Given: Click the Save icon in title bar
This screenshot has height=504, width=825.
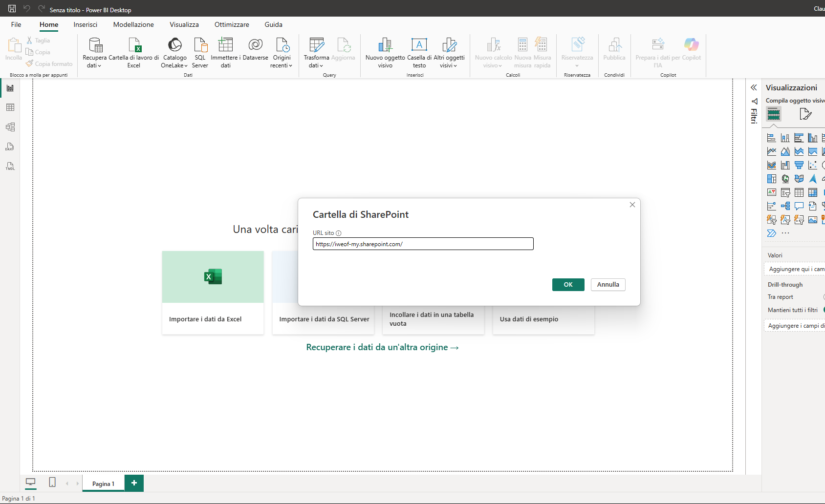Looking at the screenshot, I should 12,8.
